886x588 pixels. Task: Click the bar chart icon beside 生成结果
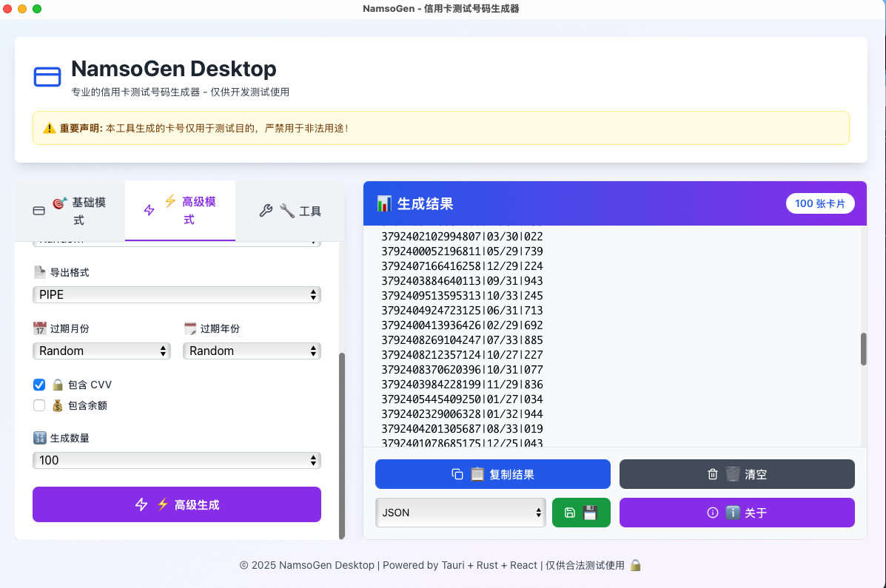coord(384,203)
